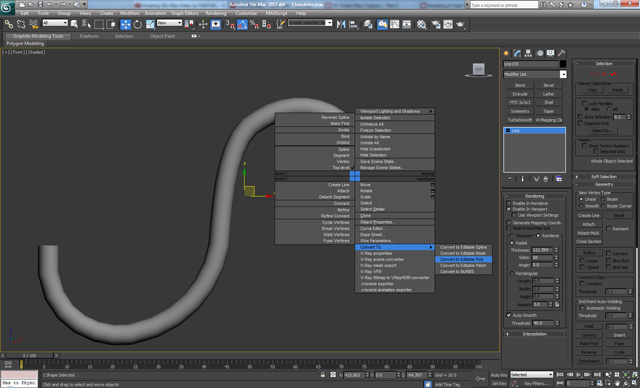This screenshot has height=388, width=640.
Task: Toggle the Angle Snap icon
Action: click(242, 24)
